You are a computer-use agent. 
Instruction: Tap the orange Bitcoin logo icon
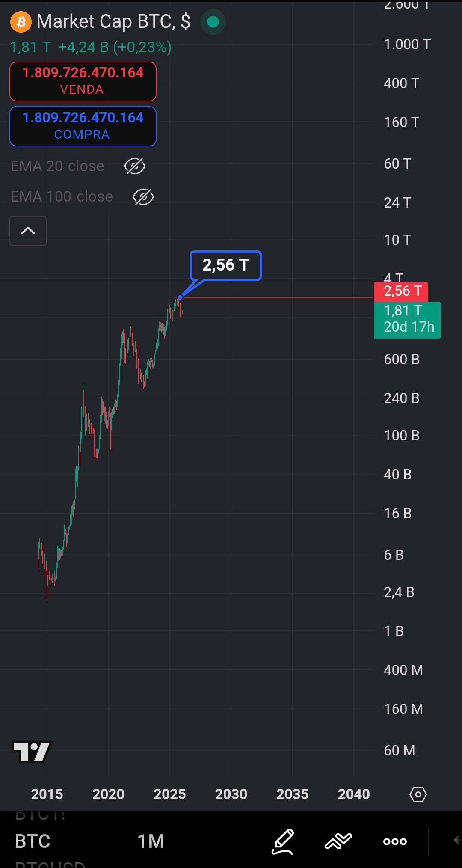click(x=21, y=22)
